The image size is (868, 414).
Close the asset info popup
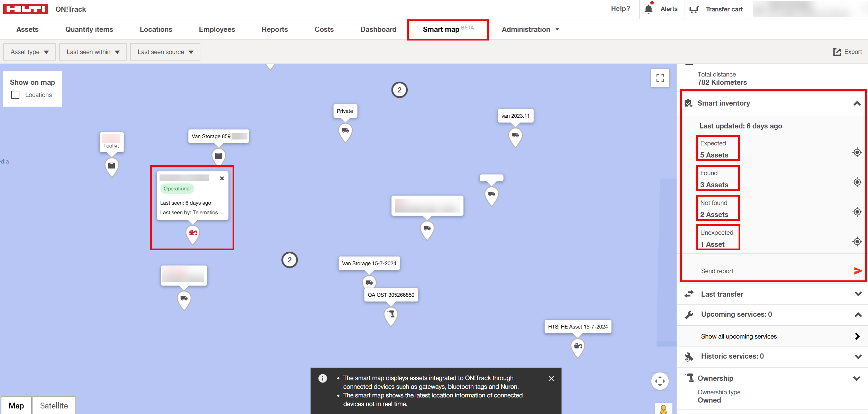pos(222,178)
